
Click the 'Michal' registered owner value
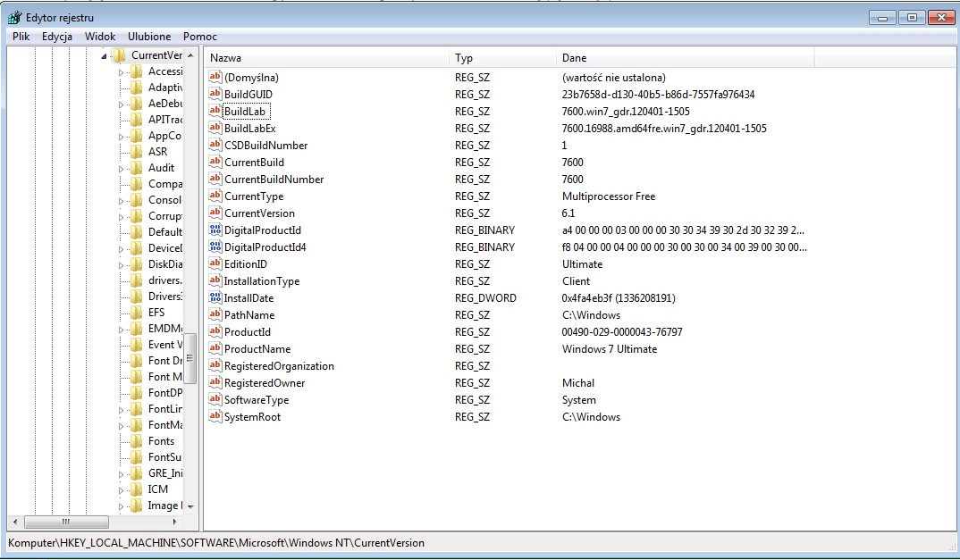point(578,383)
